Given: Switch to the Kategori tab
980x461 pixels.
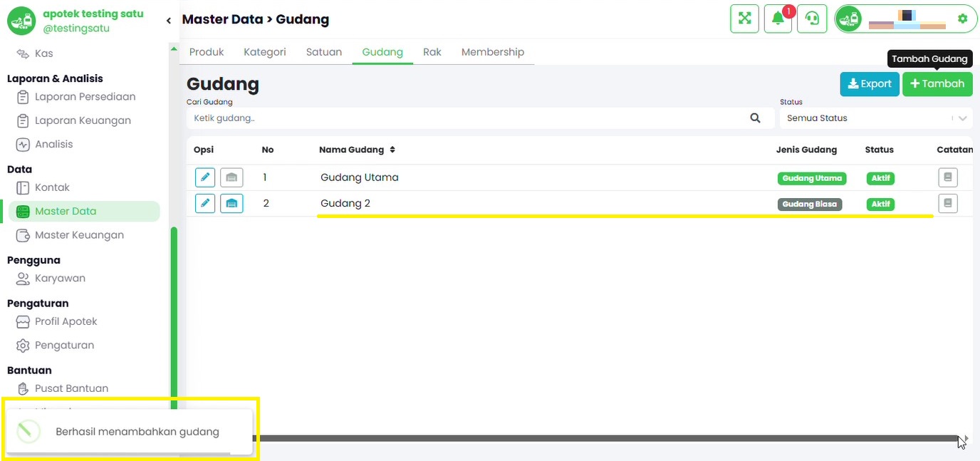Looking at the screenshot, I should tap(265, 52).
